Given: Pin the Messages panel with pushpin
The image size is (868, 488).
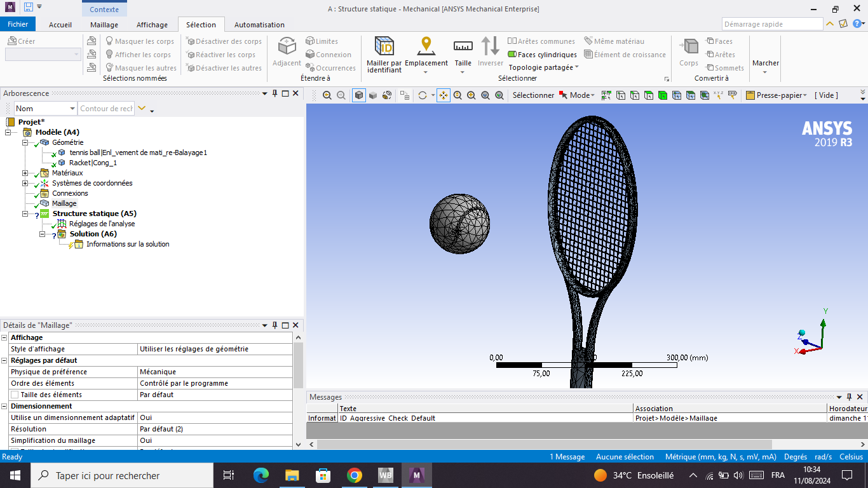Looking at the screenshot, I should click(849, 397).
